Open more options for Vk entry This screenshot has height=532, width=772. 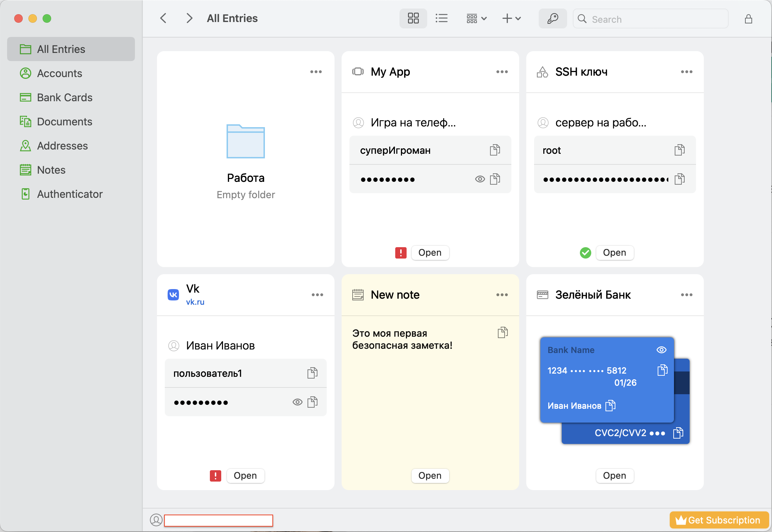click(317, 295)
